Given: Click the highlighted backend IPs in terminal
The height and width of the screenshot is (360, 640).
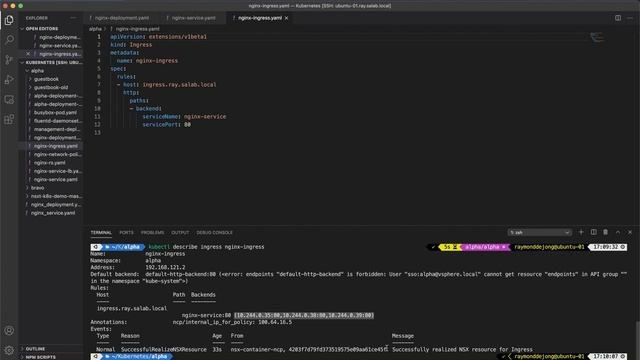Looking at the screenshot, I should [304, 315].
